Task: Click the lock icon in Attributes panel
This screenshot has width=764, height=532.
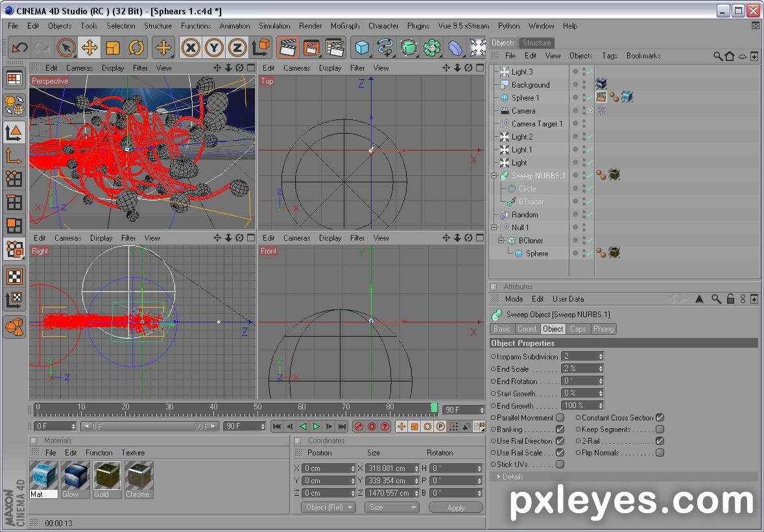Action: pos(730,299)
